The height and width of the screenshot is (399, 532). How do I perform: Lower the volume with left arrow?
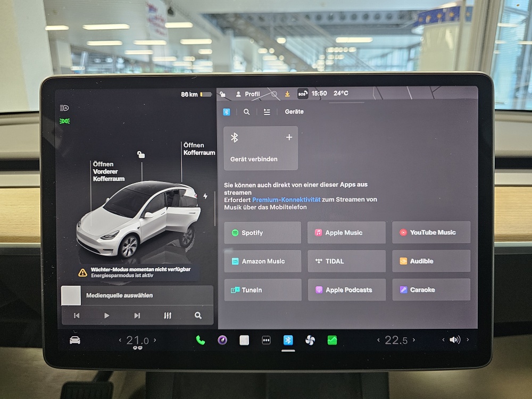click(444, 339)
